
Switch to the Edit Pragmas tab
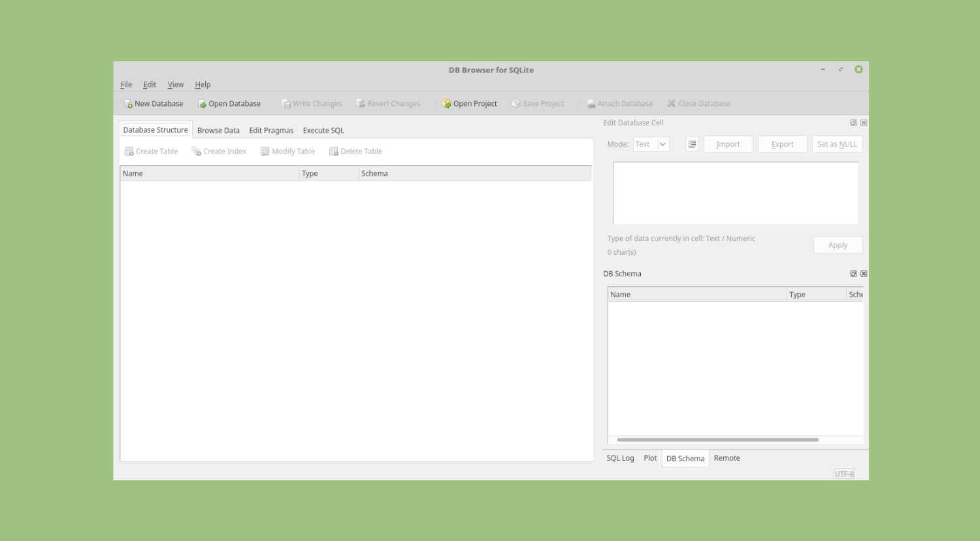pos(271,131)
